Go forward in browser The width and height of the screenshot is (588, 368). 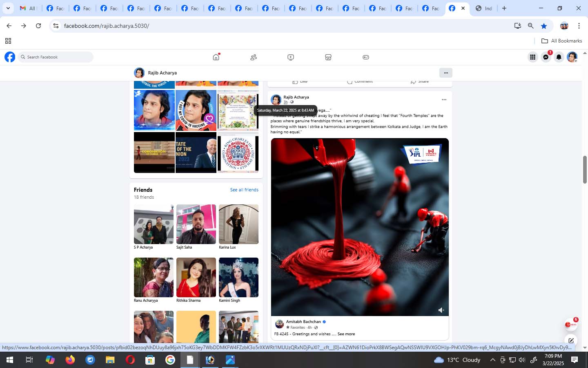click(x=24, y=26)
